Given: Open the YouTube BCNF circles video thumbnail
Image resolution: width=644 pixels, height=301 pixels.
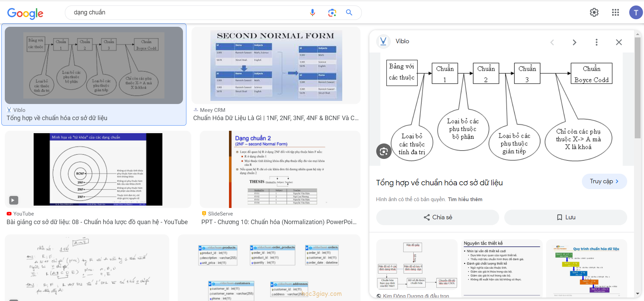Looking at the screenshot, I should coord(98,170).
